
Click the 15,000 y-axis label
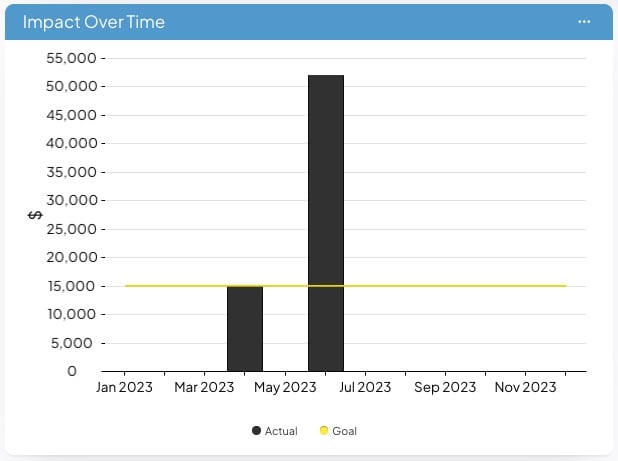[71, 286]
